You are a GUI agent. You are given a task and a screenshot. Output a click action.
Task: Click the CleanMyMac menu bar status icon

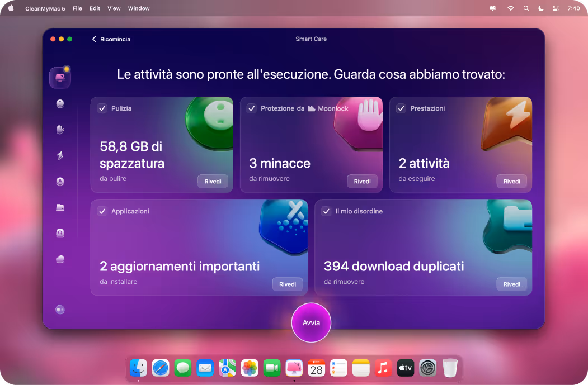coord(493,8)
